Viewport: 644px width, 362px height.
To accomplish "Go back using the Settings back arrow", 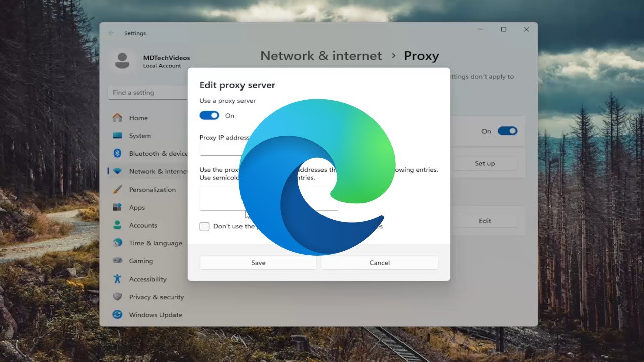I will pos(111,33).
